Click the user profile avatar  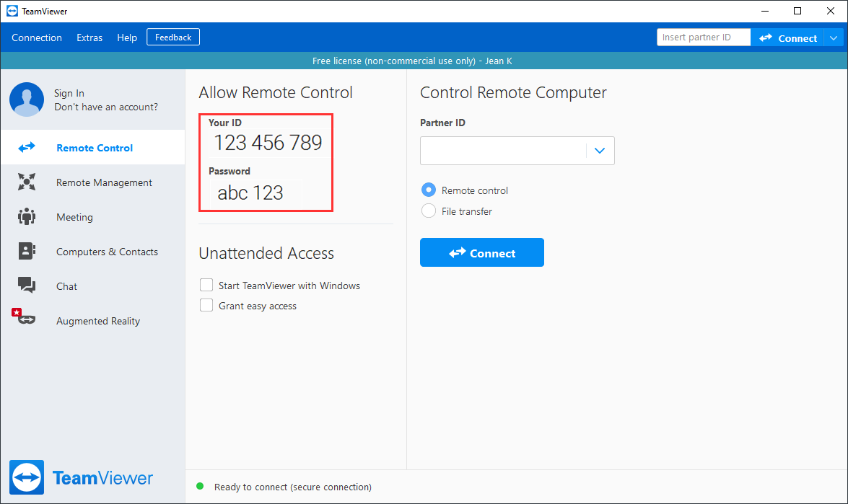[27, 99]
